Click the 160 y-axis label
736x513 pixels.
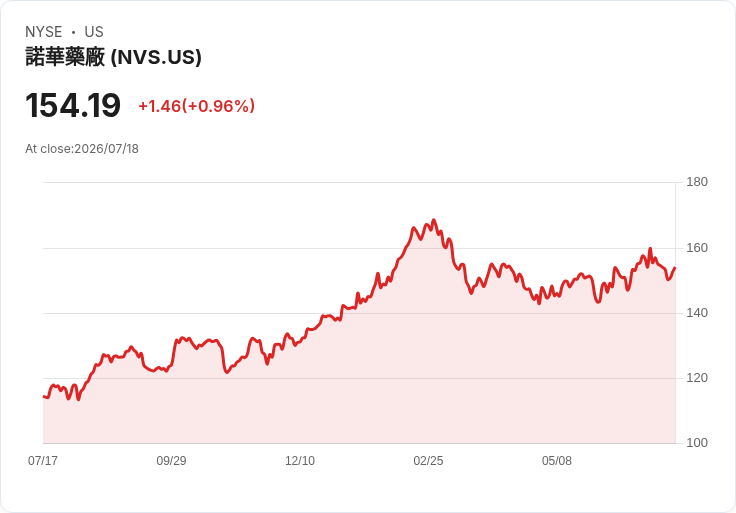697,248
